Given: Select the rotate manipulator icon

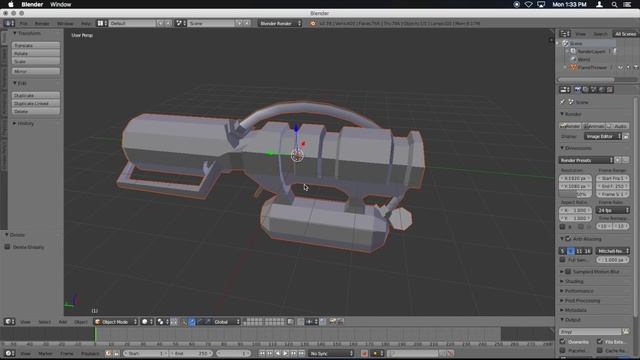Looking at the screenshot, I should [x=200, y=322].
